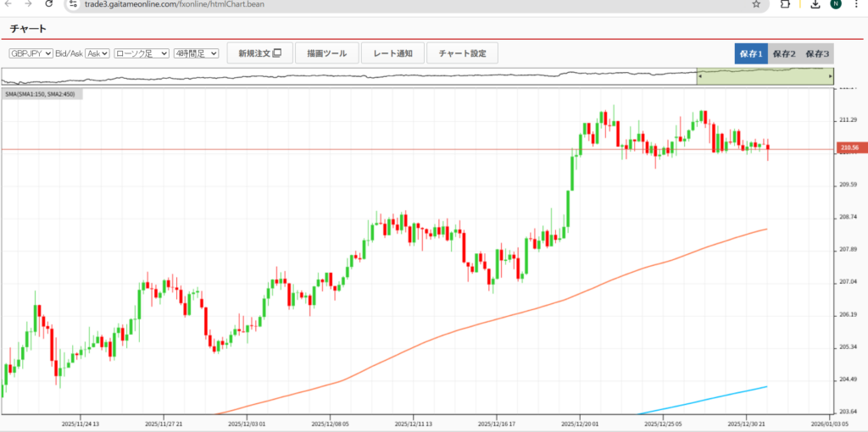
Task: Open the 4時間足 timeframe dropdown
Action: 197,53
